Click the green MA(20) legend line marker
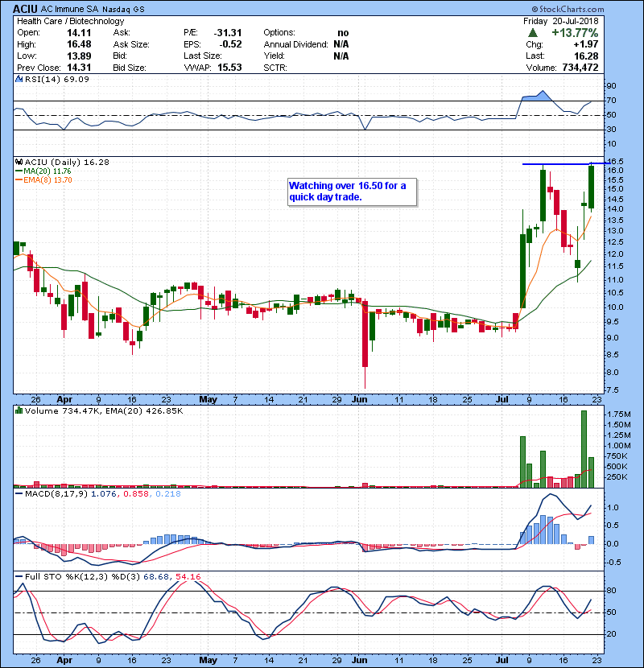 (19, 171)
